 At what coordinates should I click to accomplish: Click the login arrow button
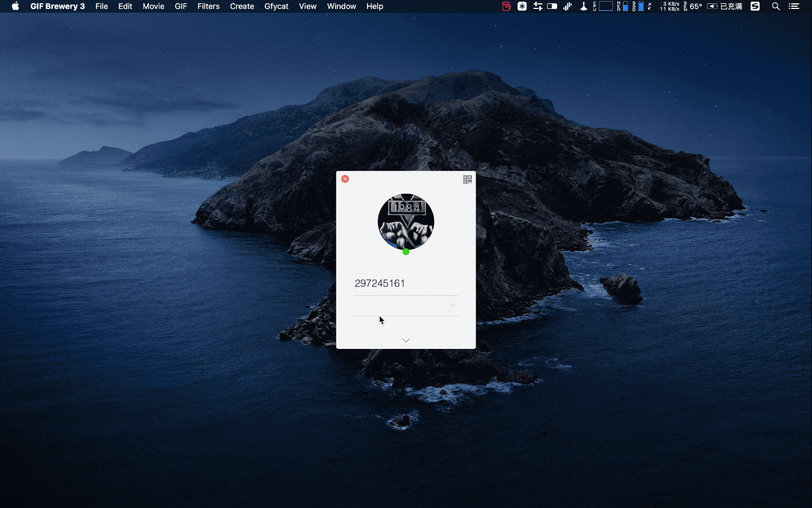tap(452, 305)
